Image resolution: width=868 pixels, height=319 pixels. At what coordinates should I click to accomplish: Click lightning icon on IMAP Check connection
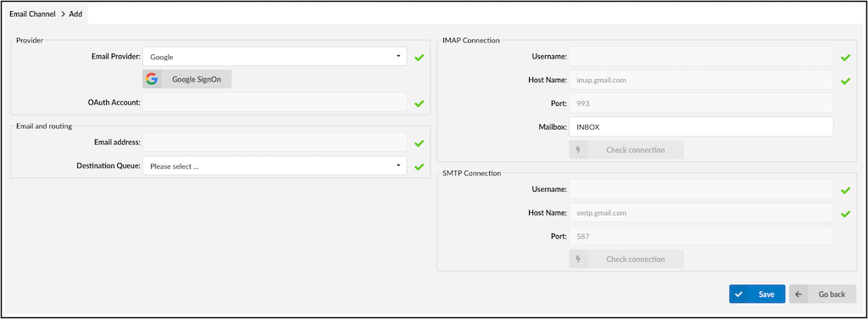point(578,149)
